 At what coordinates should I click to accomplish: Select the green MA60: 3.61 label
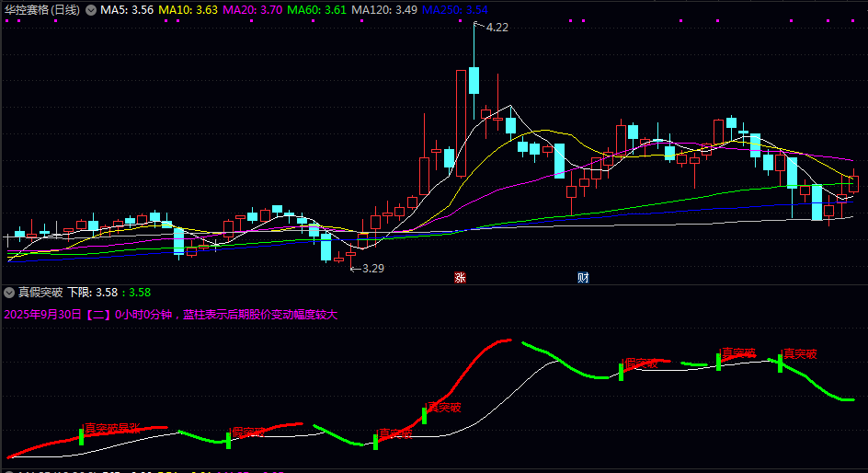316,10
